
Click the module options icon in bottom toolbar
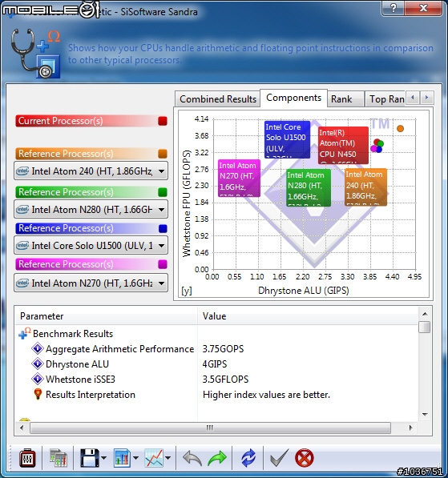27,457
